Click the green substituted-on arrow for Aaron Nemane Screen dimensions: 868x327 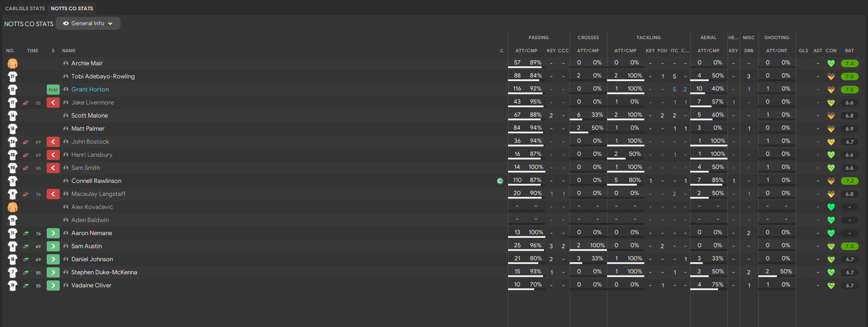(x=53, y=233)
